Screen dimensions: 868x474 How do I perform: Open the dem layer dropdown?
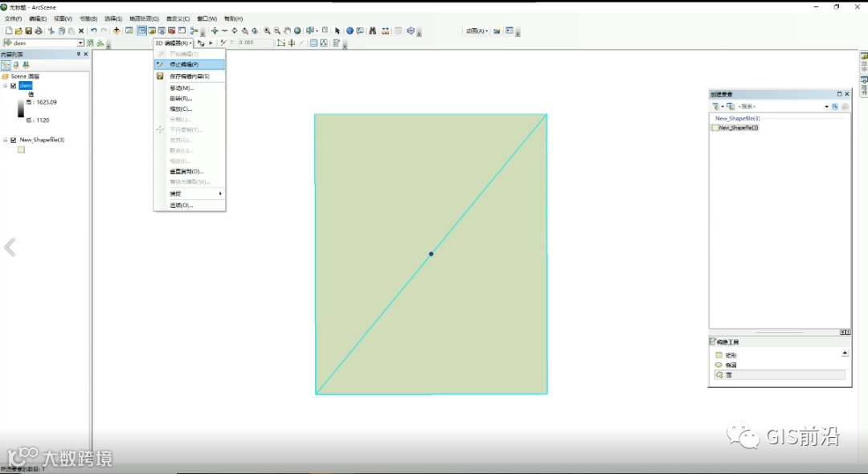[80, 43]
